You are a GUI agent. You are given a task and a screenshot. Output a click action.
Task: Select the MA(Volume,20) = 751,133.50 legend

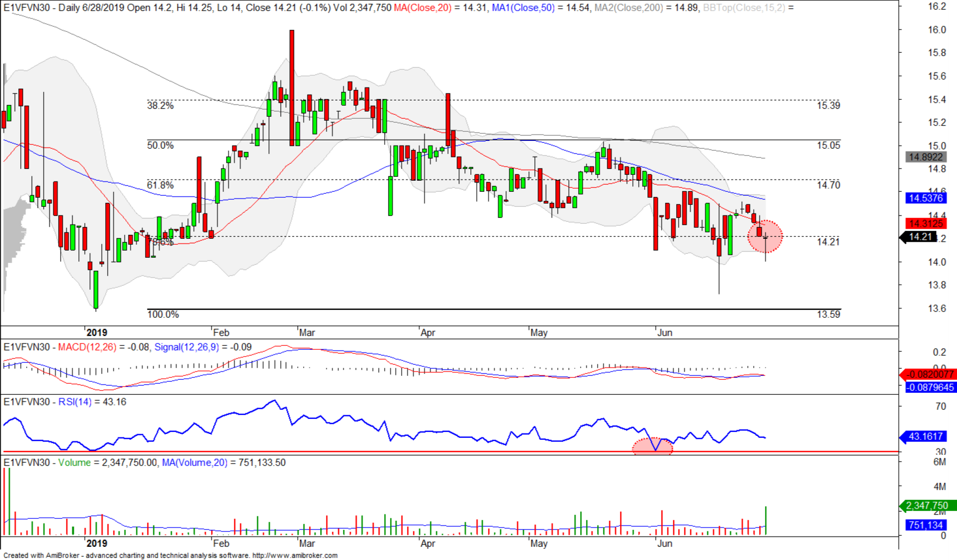pos(223,463)
